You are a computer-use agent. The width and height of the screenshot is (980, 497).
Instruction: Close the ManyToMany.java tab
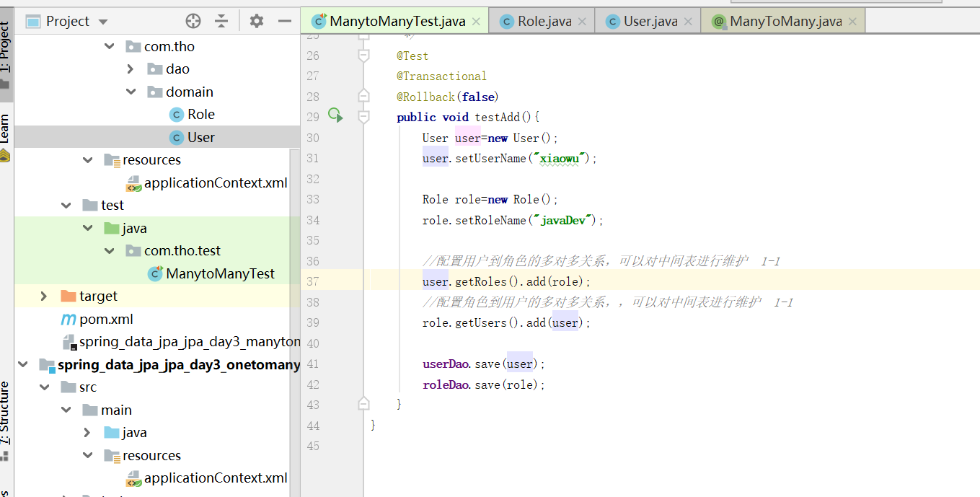[852, 22]
